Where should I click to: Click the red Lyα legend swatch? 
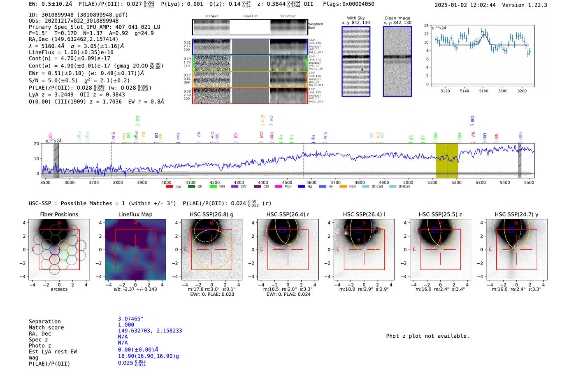[169, 187]
